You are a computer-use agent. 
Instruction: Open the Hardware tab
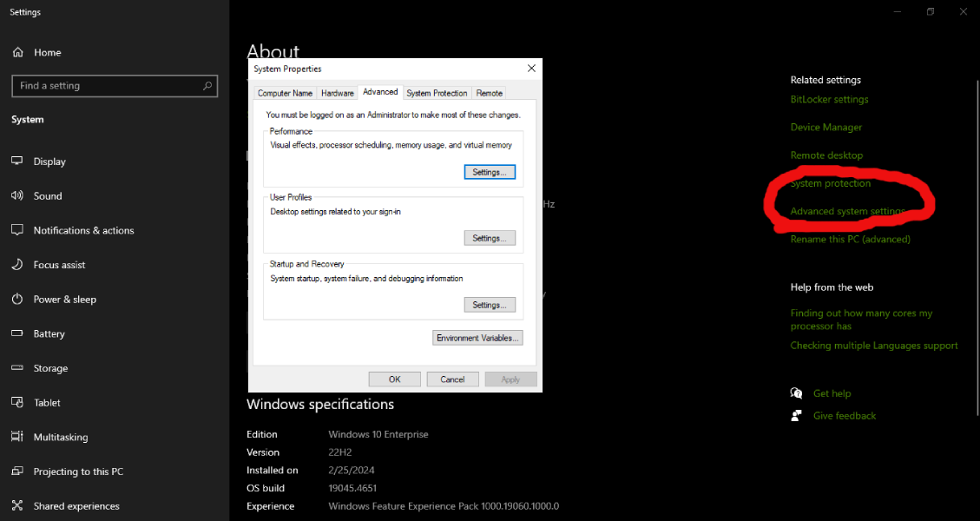(337, 93)
